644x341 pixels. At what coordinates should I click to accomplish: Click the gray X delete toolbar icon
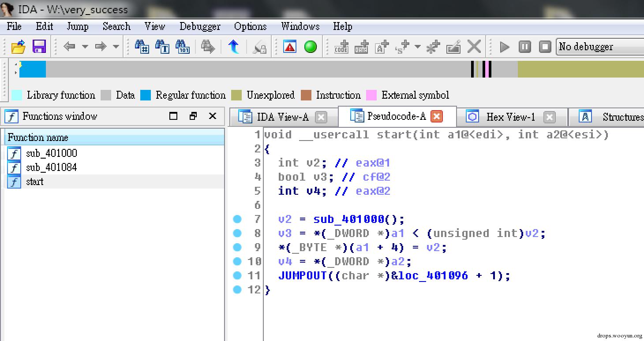point(474,47)
